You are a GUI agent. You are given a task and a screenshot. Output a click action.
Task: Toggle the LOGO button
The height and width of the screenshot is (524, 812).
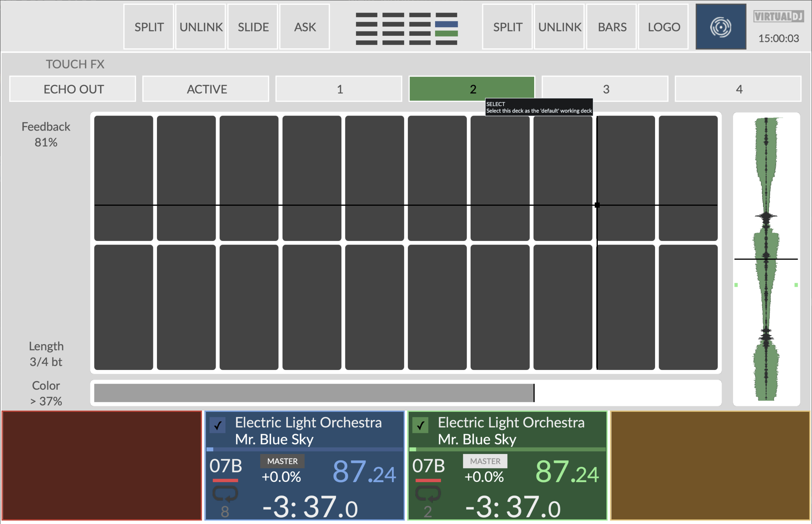(x=664, y=27)
